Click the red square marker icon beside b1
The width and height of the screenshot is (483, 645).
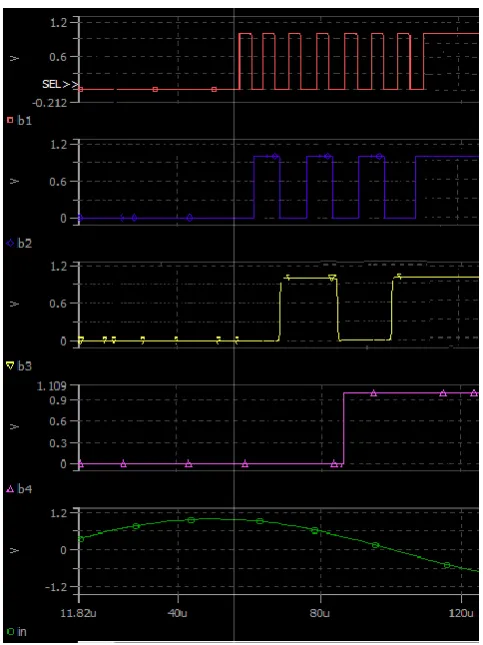[10, 121]
